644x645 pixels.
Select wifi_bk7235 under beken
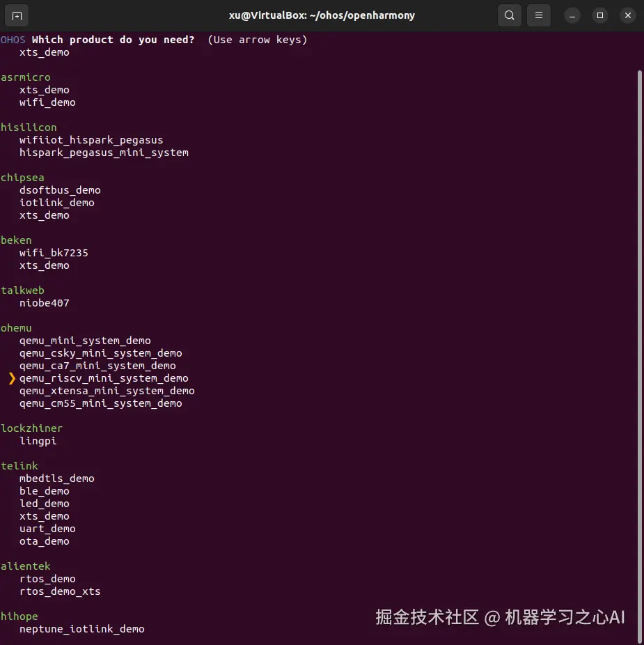click(54, 253)
